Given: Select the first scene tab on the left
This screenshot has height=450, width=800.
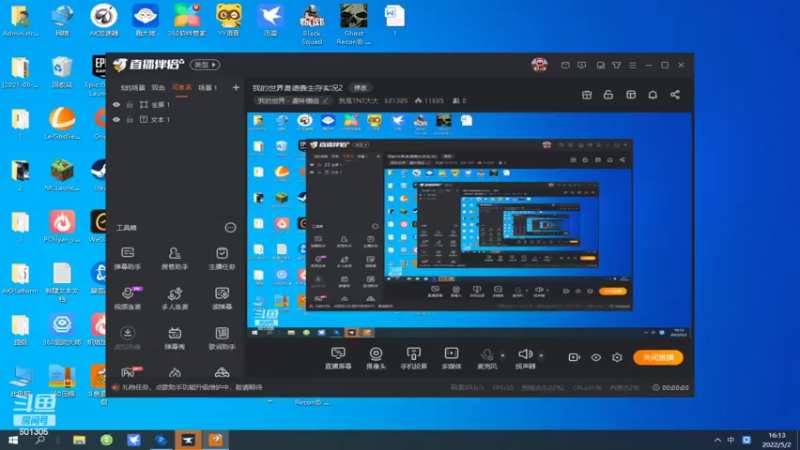Looking at the screenshot, I should [133, 88].
